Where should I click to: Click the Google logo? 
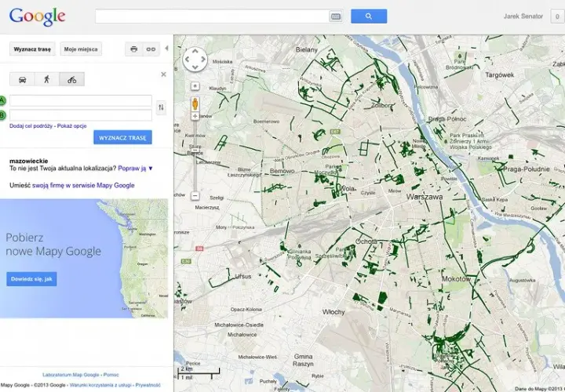click(x=37, y=16)
